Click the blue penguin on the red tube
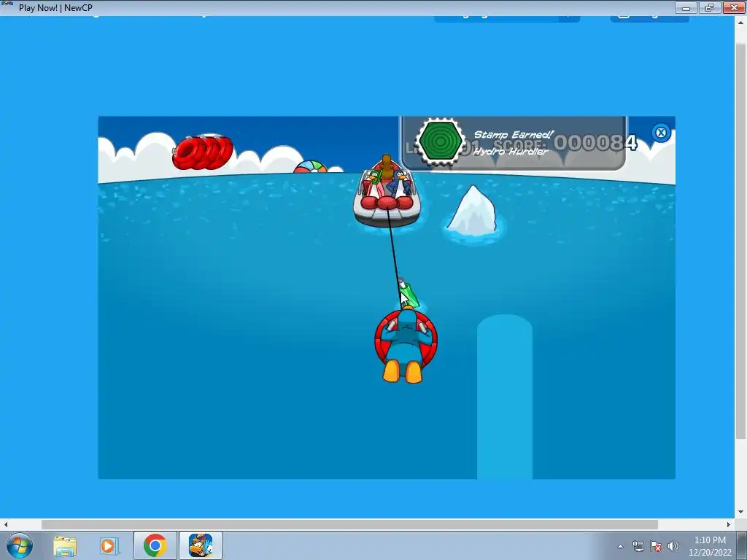This screenshot has width=747, height=560. [x=406, y=345]
